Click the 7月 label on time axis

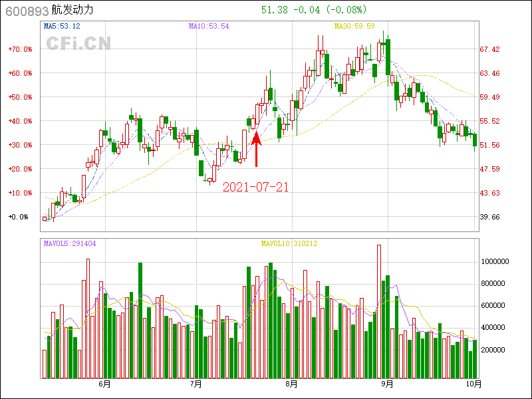pos(196,384)
